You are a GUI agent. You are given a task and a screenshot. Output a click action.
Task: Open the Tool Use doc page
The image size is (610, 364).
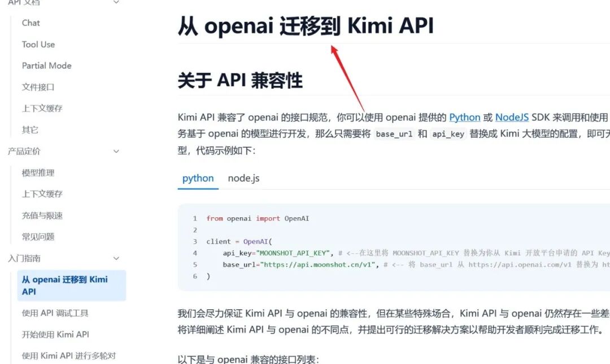point(38,45)
